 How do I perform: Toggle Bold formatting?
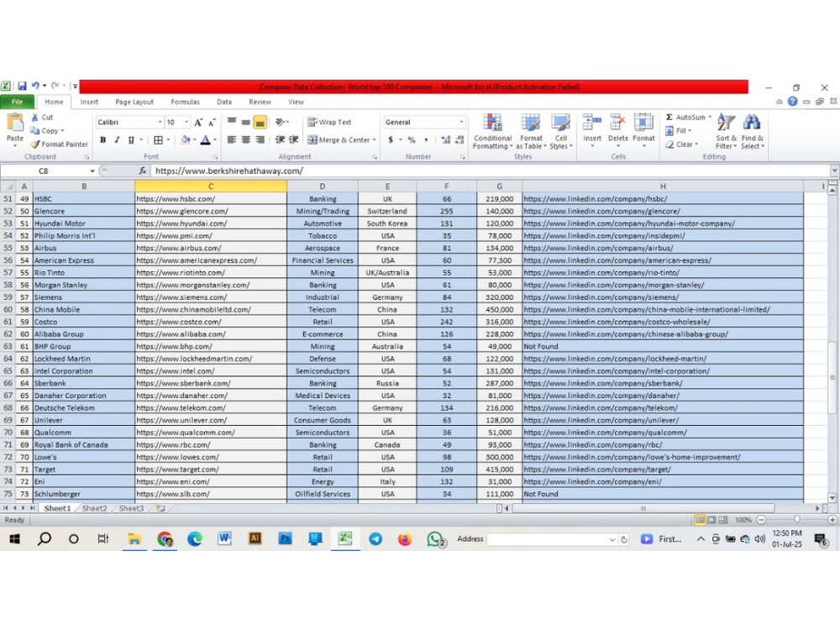tap(102, 139)
